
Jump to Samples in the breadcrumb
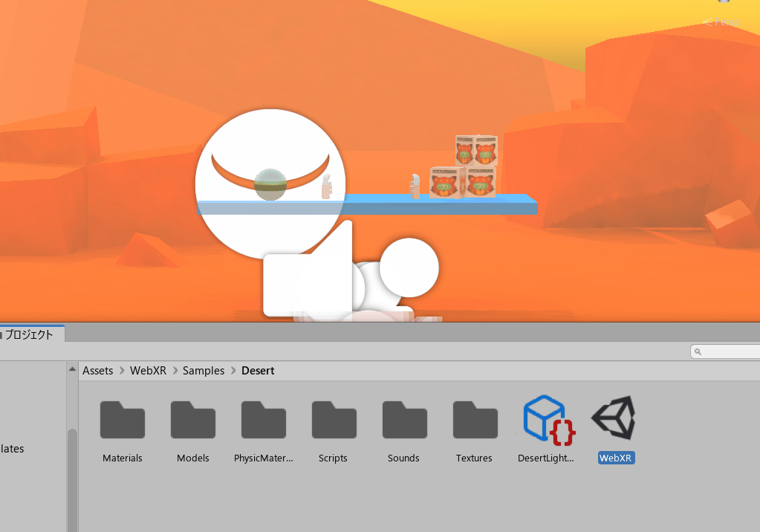pyautogui.click(x=204, y=371)
